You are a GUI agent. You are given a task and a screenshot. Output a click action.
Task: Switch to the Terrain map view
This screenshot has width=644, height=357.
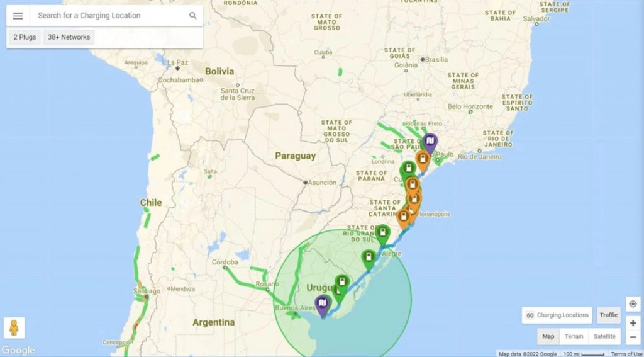(574, 336)
